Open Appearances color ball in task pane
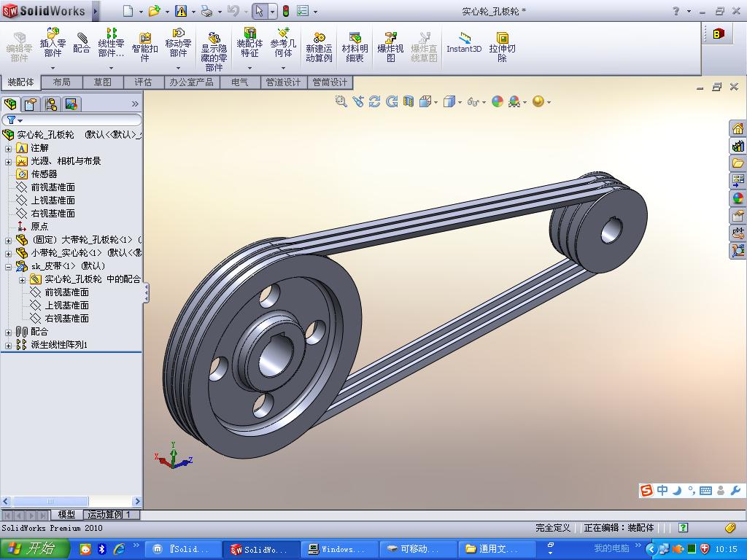The height and width of the screenshot is (560, 747). point(738,198)
